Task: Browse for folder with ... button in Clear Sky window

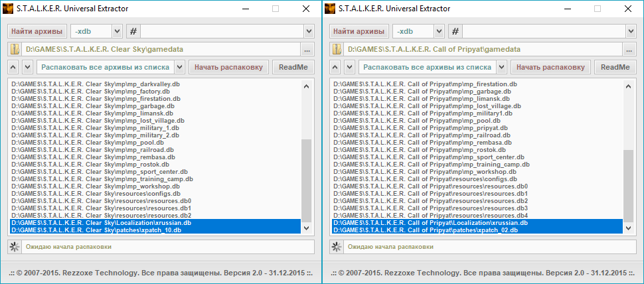Action: 307,49
